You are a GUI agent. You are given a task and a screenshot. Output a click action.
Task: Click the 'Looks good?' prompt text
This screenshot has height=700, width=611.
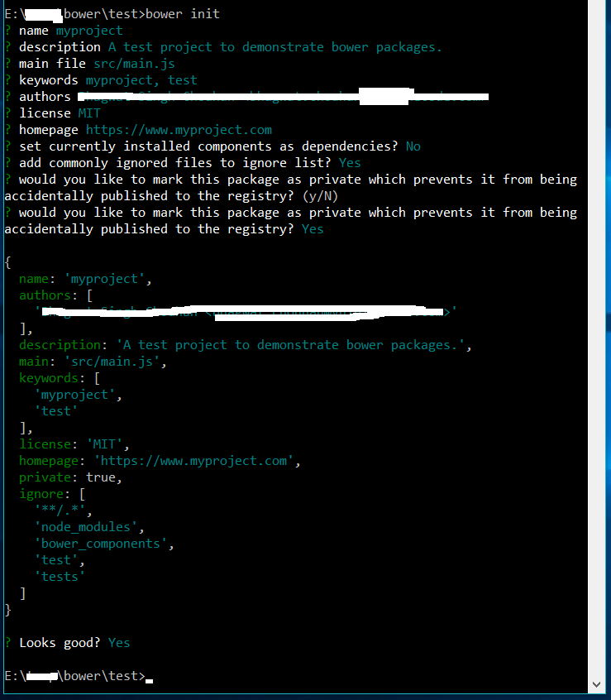click(x=60, y=643)
